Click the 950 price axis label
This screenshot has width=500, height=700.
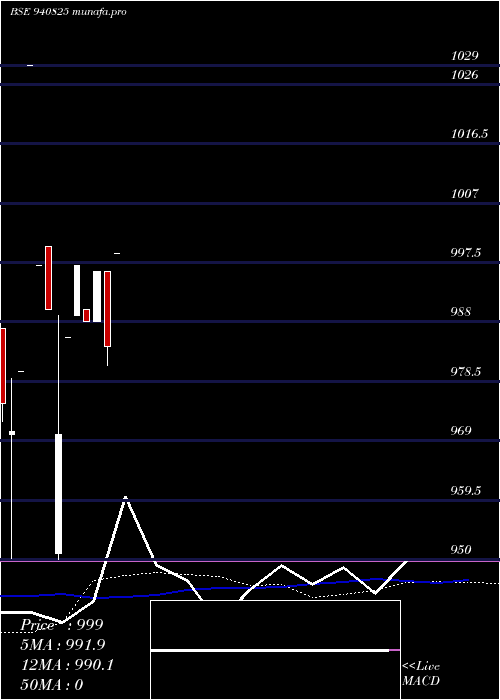pyautogui.click(x=461, y=550)
